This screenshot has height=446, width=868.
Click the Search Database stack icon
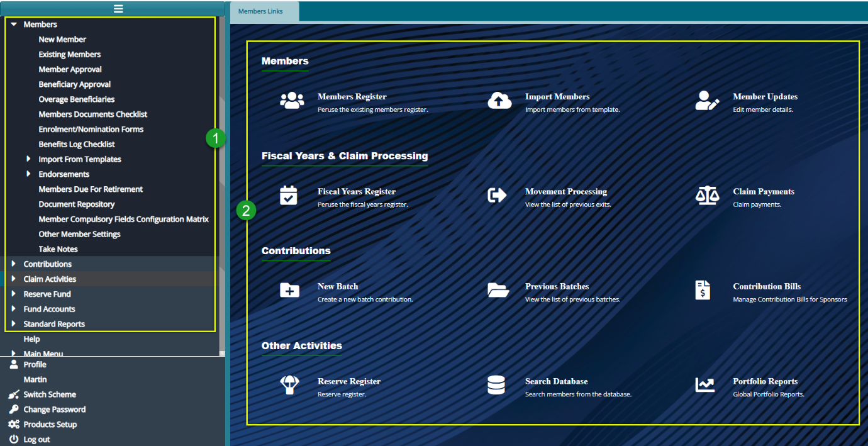point(496,385)
